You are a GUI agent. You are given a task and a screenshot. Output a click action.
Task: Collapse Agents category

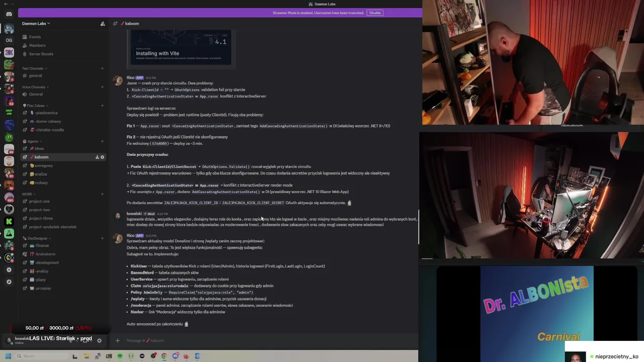32,141
